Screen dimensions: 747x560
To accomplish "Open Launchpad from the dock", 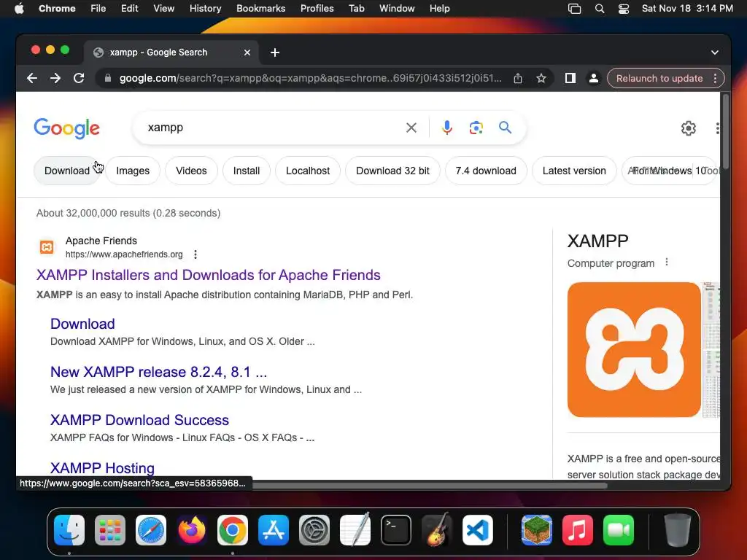I will pos(110,530).
